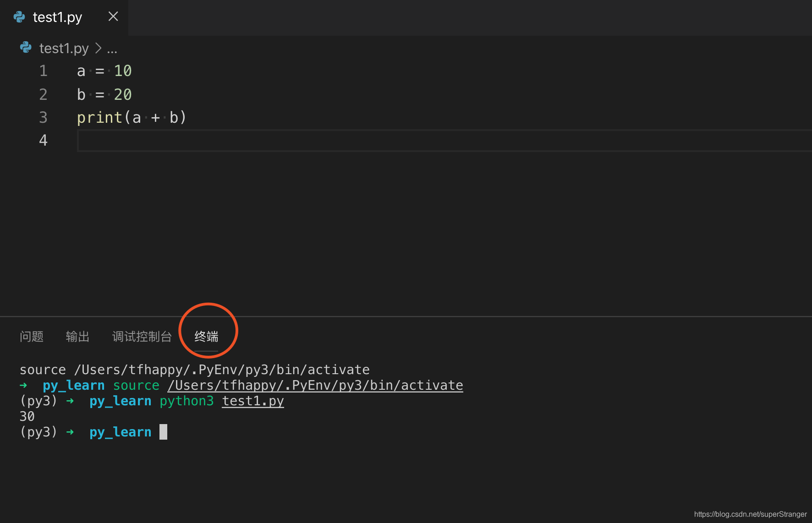Click the terminal cursor at the last prompt

click(163, 432)
